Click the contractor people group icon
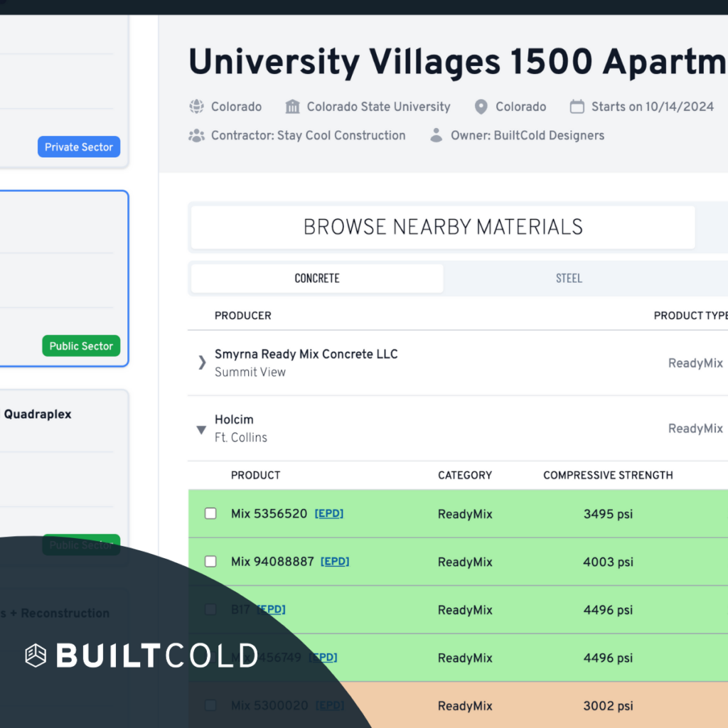 point(196,136)
